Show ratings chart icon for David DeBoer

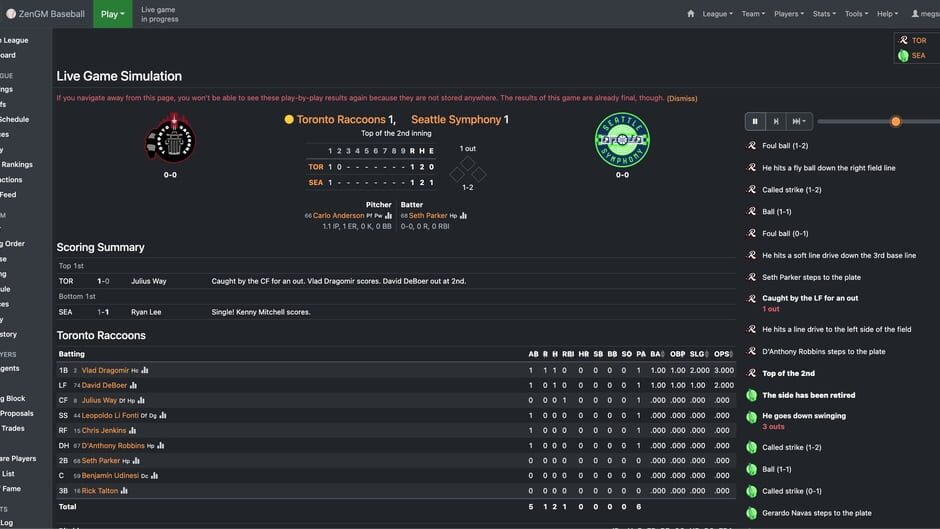pos(133,385)
